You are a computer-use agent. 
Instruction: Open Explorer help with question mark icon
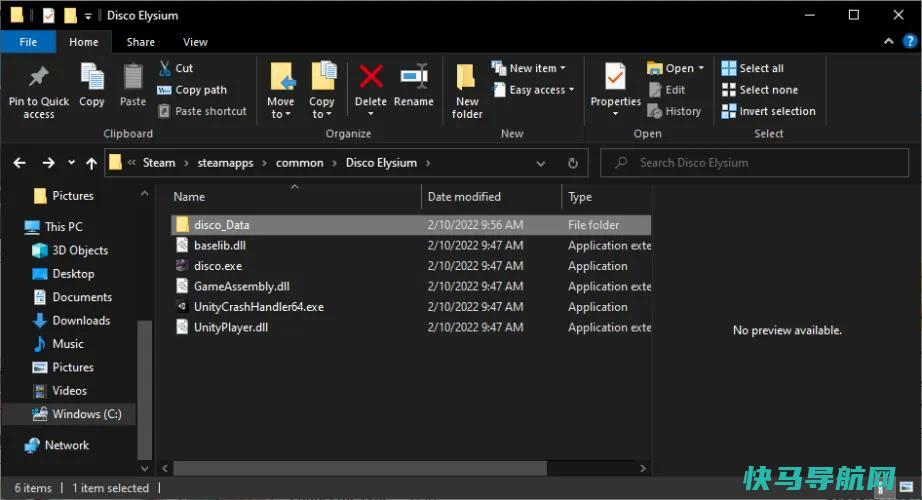pyautogui.click(x=910, y=41)
